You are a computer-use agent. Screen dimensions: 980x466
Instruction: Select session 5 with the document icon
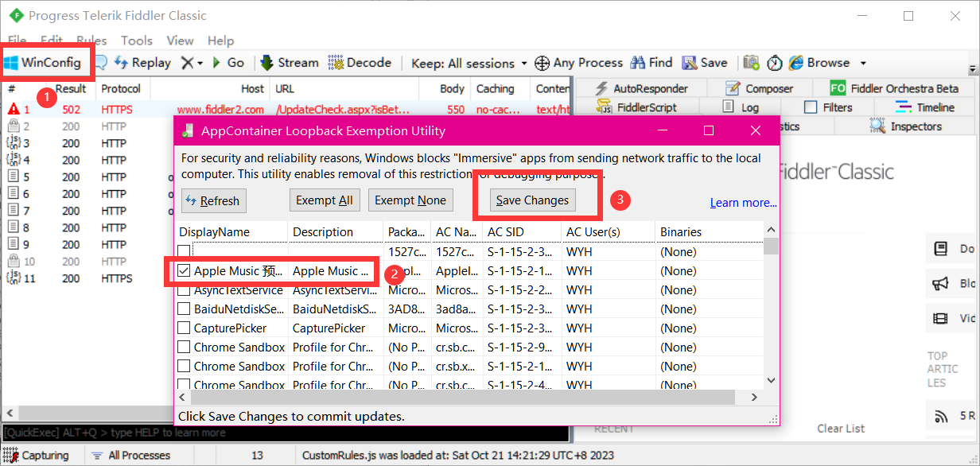(14, 177)
